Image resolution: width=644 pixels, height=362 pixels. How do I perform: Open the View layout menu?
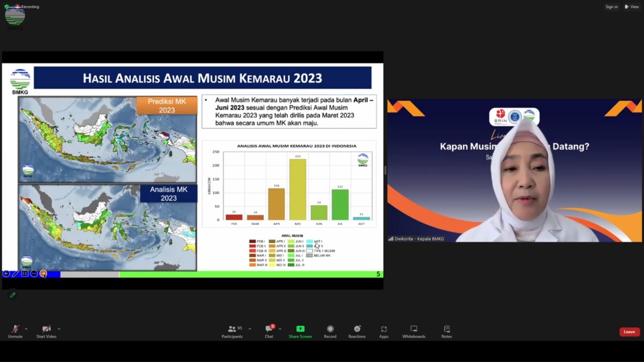[632, 7]
